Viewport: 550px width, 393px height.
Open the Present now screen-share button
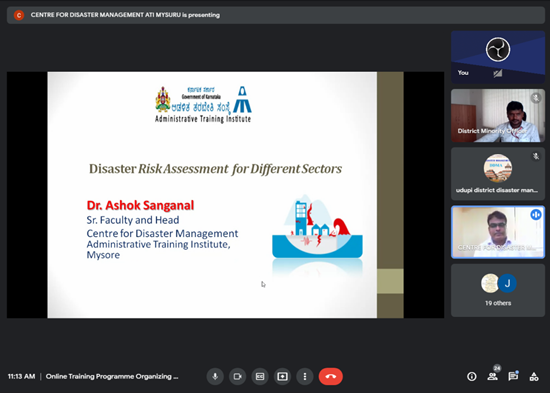[282, 377]
